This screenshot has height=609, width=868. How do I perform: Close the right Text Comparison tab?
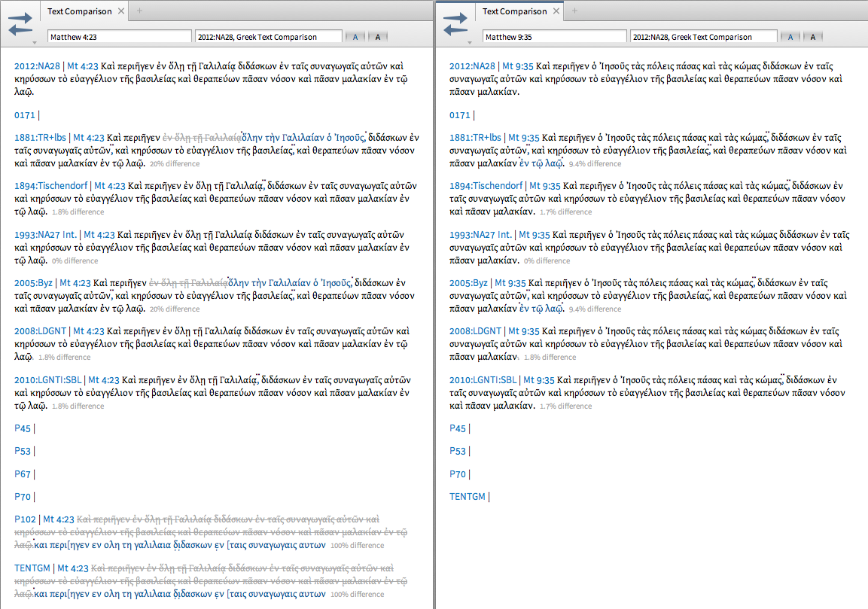pos(556,11)
